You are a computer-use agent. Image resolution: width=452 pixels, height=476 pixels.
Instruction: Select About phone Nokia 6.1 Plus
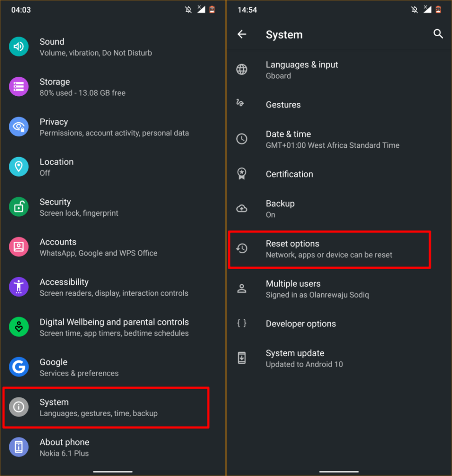pos(64,447)
